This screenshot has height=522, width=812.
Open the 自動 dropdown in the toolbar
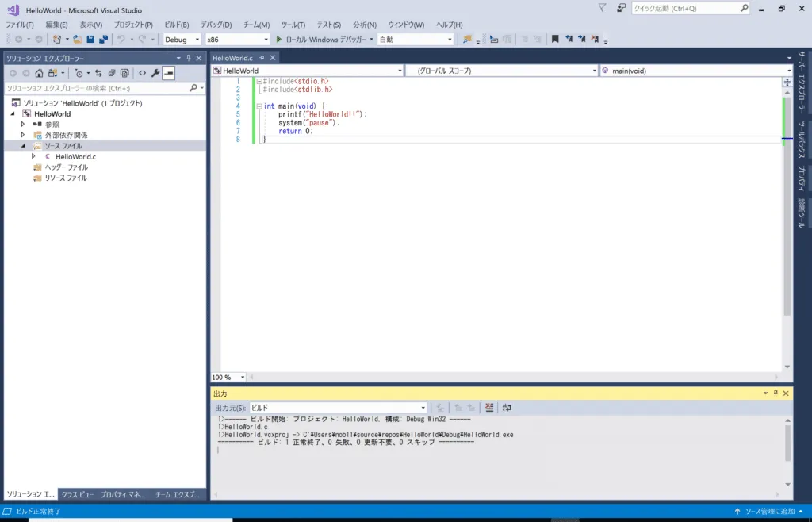tap(416, 40)
